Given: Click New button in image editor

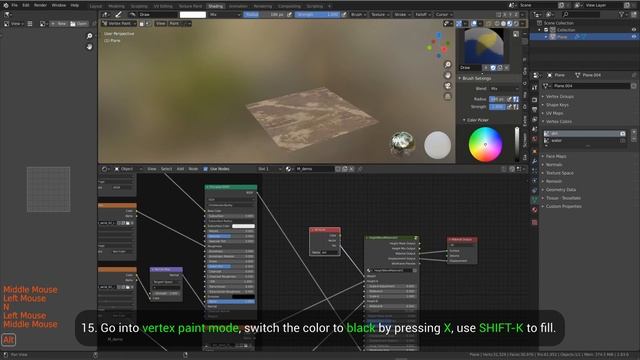Looking at the screenshot, I should coord(59,24).
